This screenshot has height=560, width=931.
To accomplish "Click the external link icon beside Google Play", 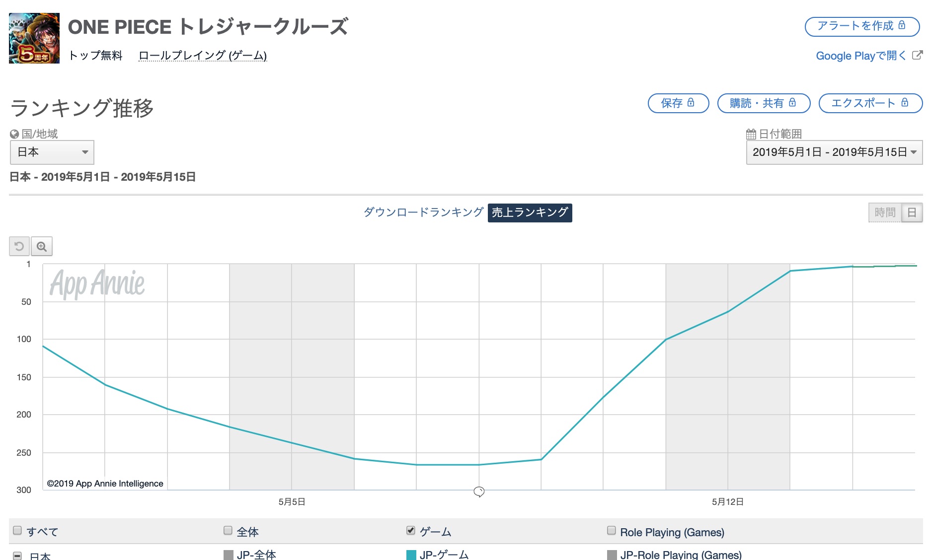I will click(x=917, y=55).
